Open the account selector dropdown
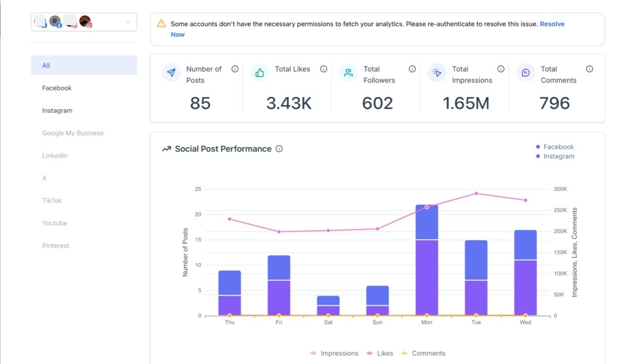623x364 pixels. click(84, 22)
